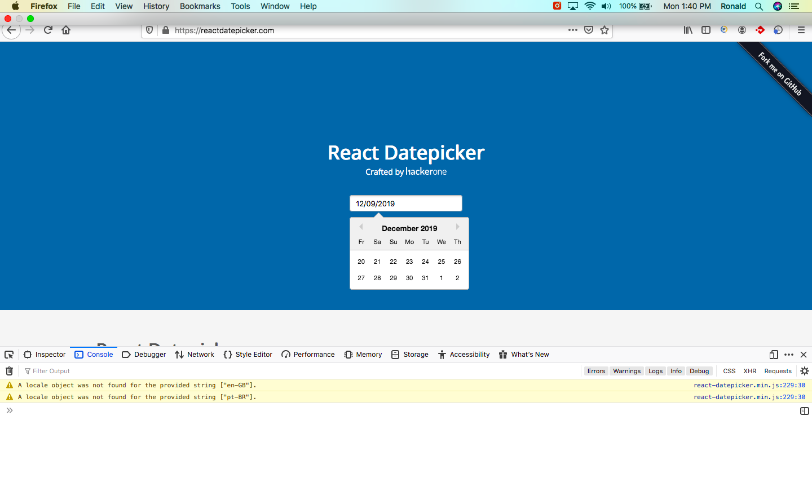The image size is (812, 504).
Task: Expand the console input arrows
Action: pyautogui.click(x=9, y=410)
